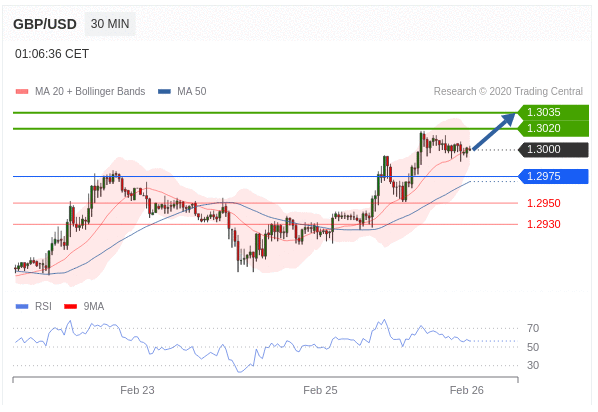This screenshot has width=598, height=412.
Task: Click the 30 MIN timeframe button
Action: click(110, 24)
